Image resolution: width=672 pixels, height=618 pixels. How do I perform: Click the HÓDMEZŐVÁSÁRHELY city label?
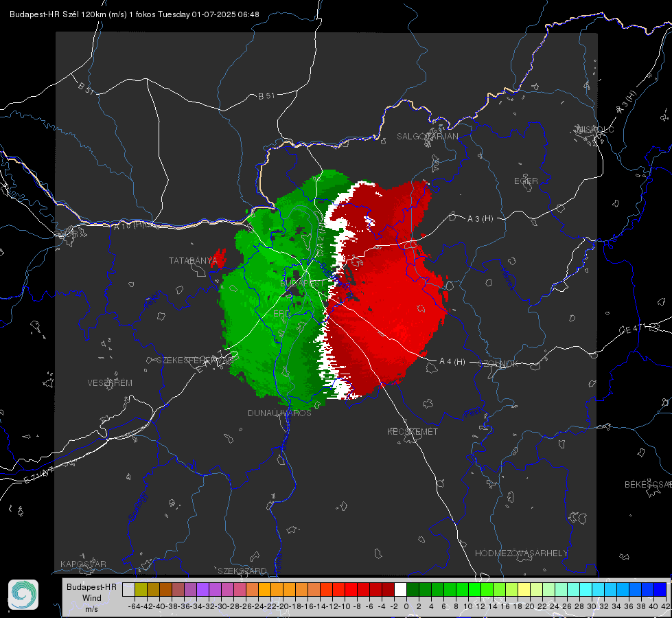click(521, 553)
